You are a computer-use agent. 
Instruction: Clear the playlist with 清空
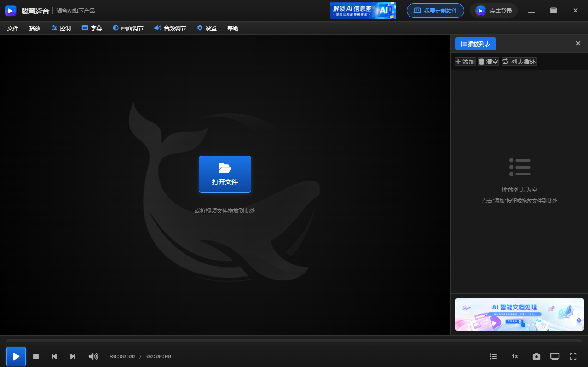tap(488, 61)
